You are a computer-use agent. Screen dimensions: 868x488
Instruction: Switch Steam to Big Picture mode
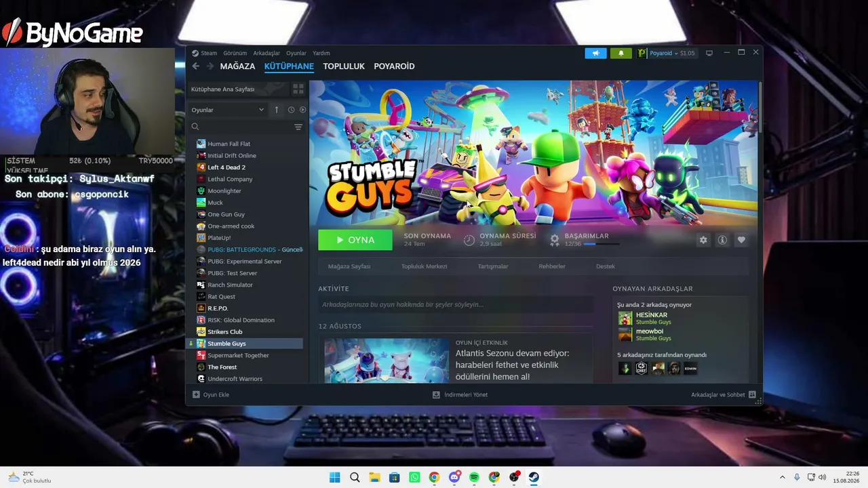coord(709,53)
